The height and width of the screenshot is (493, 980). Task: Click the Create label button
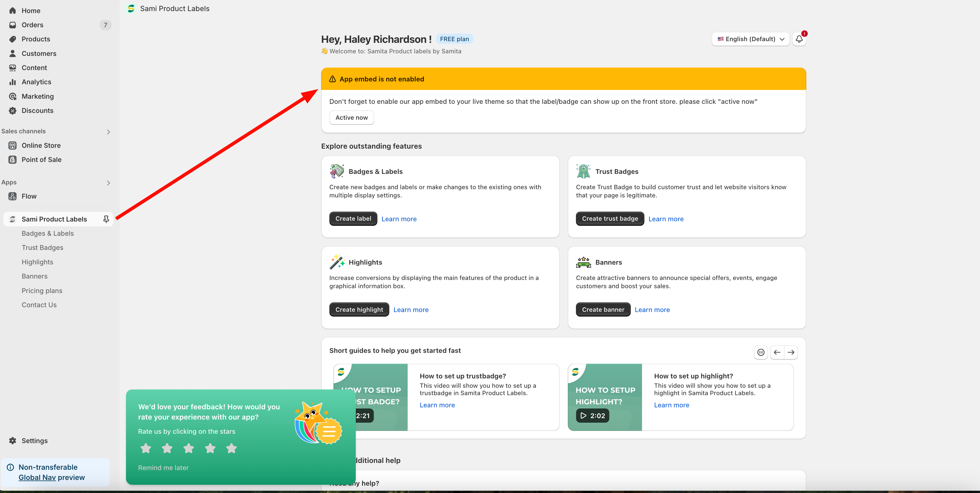tap(353, 219)
